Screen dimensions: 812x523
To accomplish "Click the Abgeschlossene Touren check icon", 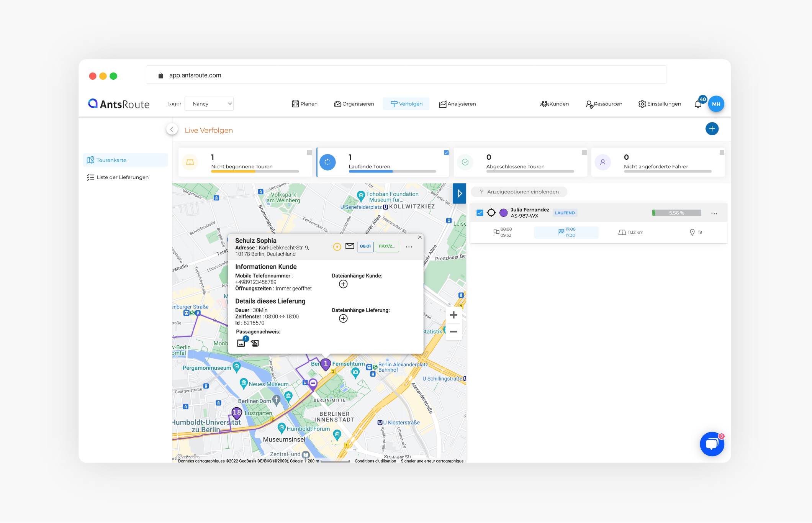I will click(465, 162).
